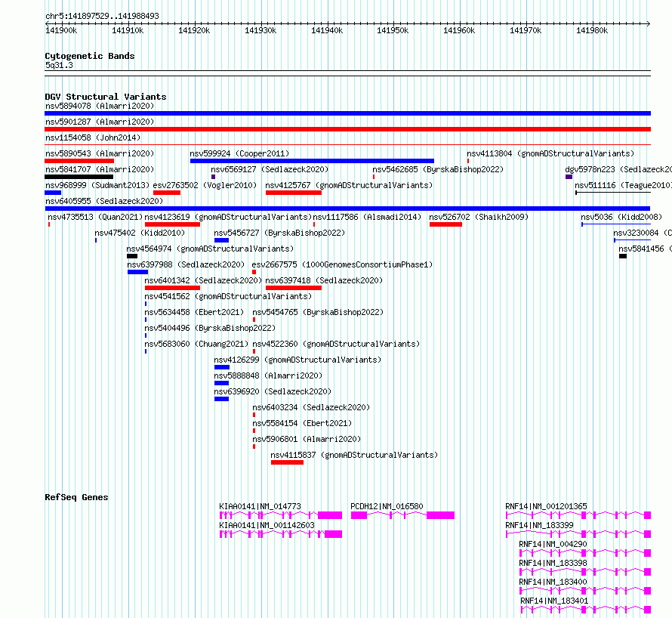
Task: Open RNF14|NM_183399 transcript label
Action: [x=540, y=525]
